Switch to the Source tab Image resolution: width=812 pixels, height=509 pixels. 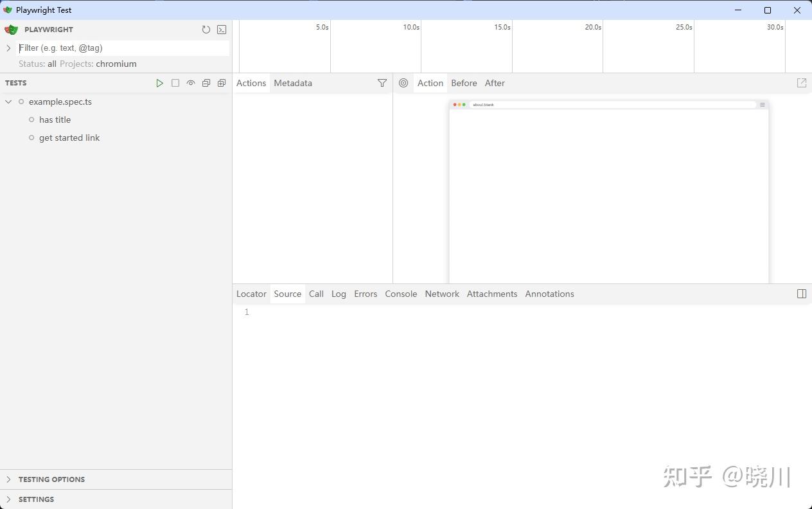288,294
